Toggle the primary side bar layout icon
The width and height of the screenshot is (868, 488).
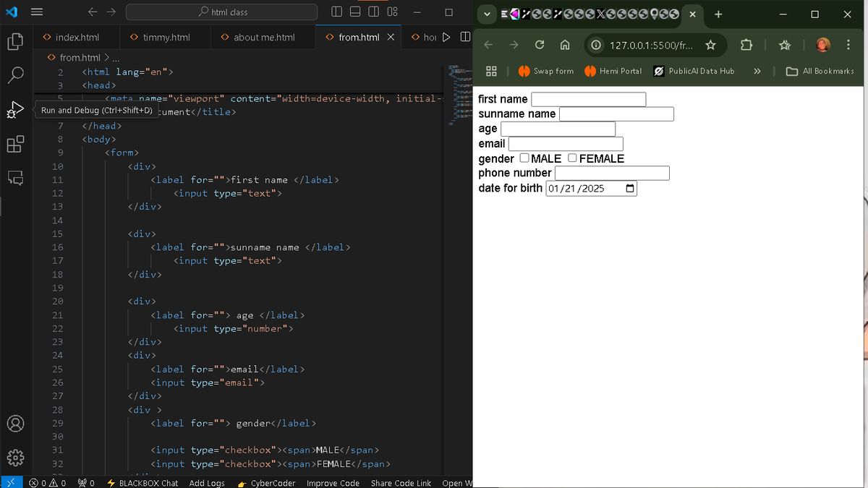point(338,12)
